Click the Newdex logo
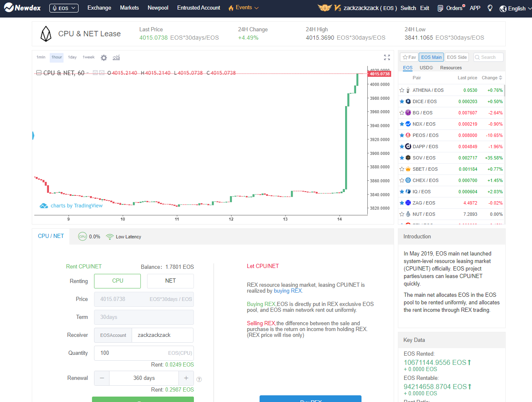Screen dimensions: 532x402 click(x=23, y=8)
